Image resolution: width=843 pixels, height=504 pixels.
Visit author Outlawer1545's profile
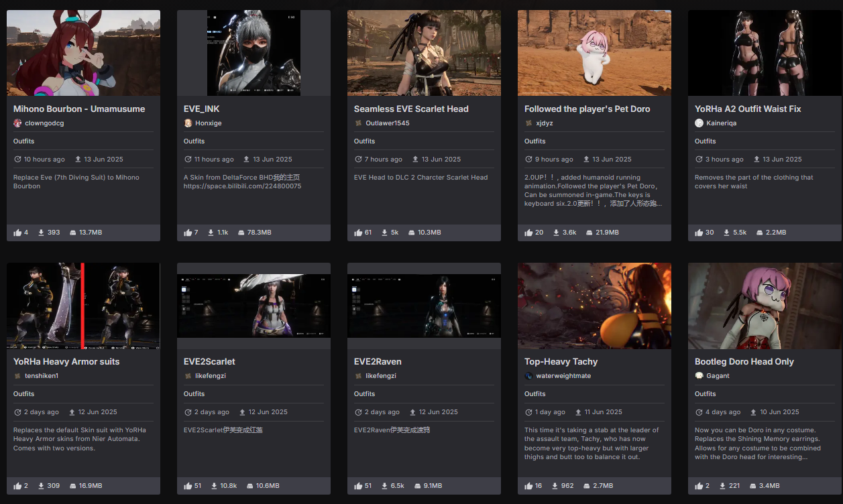click(387, 123)
